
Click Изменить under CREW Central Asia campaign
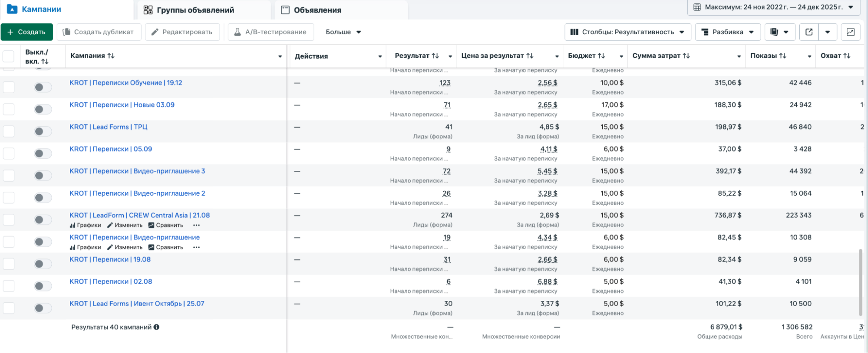(x=125, y=225)
